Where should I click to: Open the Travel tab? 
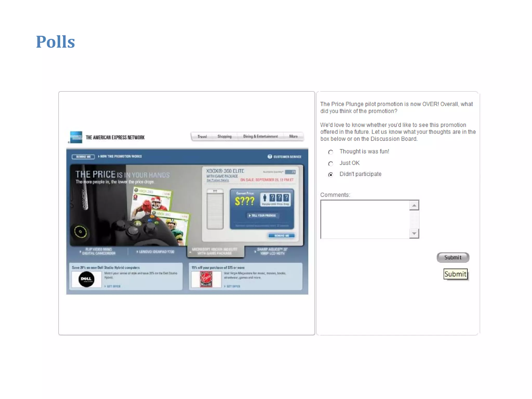[202, 136]
